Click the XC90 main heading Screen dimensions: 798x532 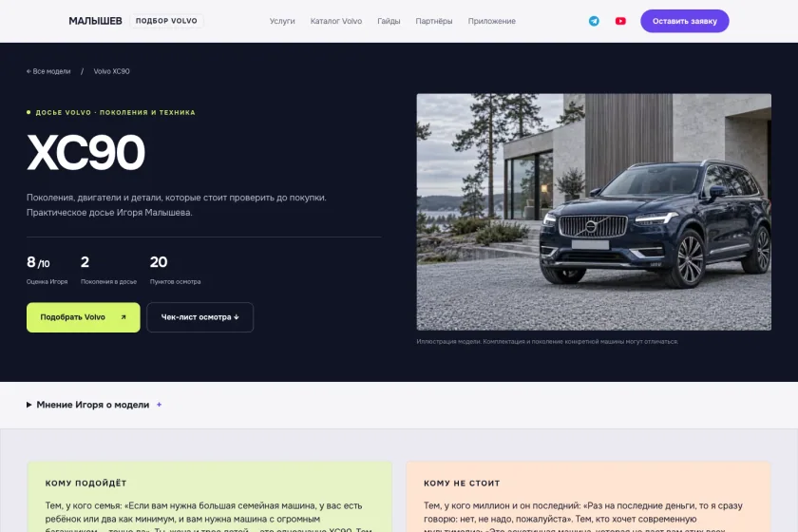point(85,152)
